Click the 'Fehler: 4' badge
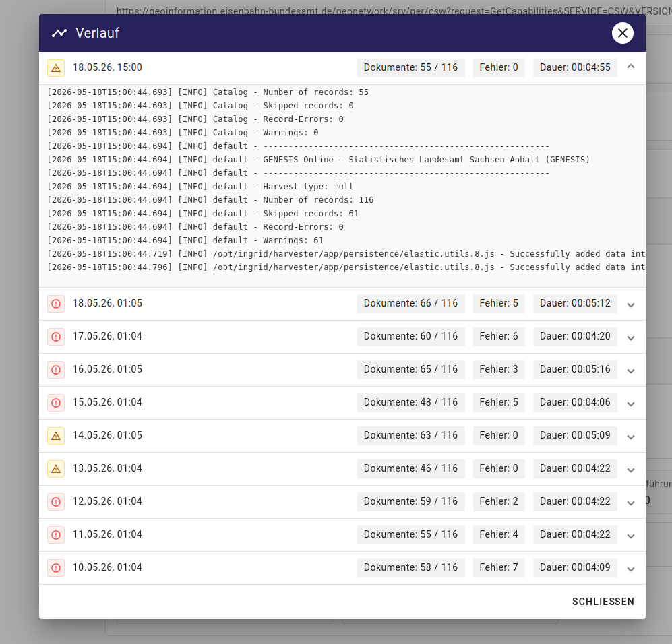The image size is (672, 644). (498, 534)
